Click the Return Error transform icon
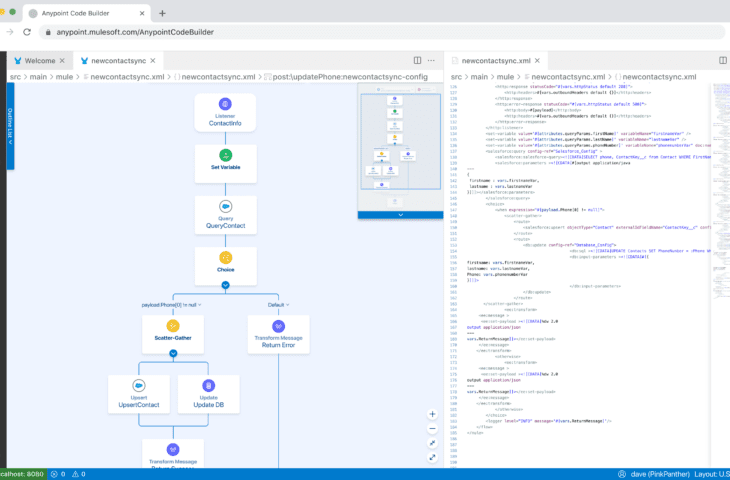The height and width of the screenshot is (480, 730). pos(279,326)
